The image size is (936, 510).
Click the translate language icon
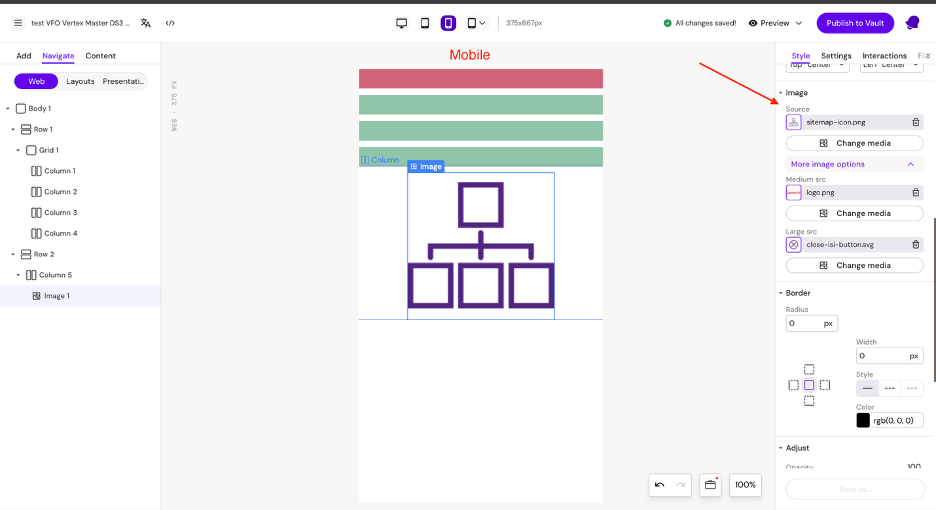coord(146,23)
